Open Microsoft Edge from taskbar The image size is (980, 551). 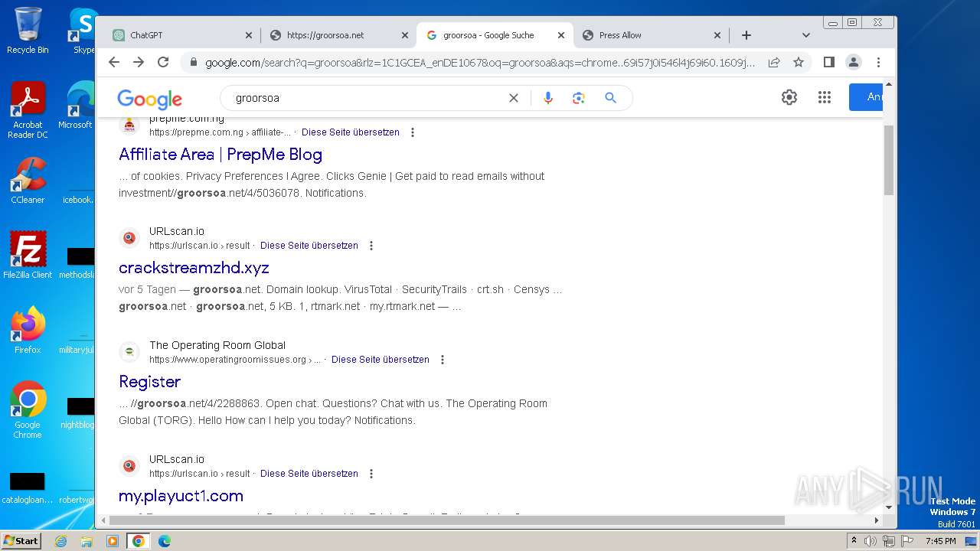tap(164, 541)
